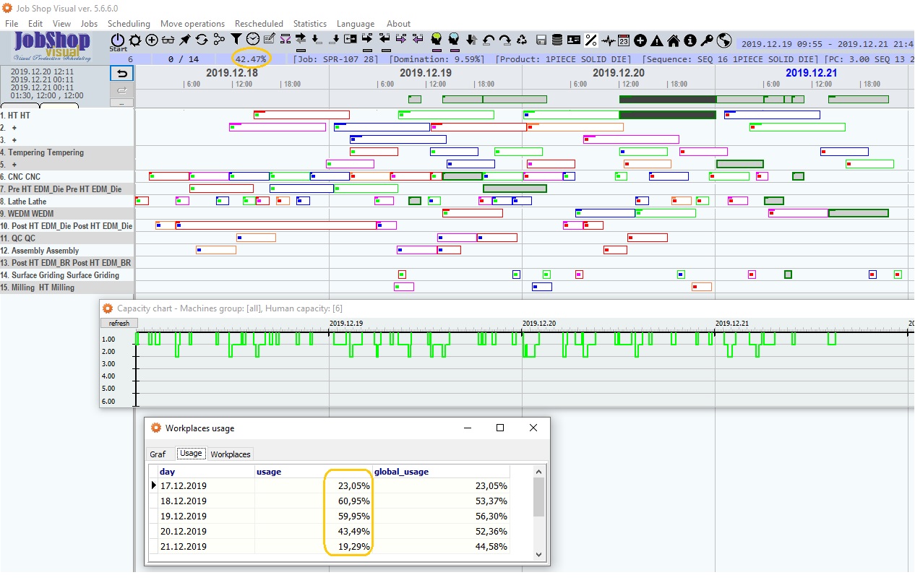Click the calendar 23 icon
915x588 pixels.
[x=624, y=40]
